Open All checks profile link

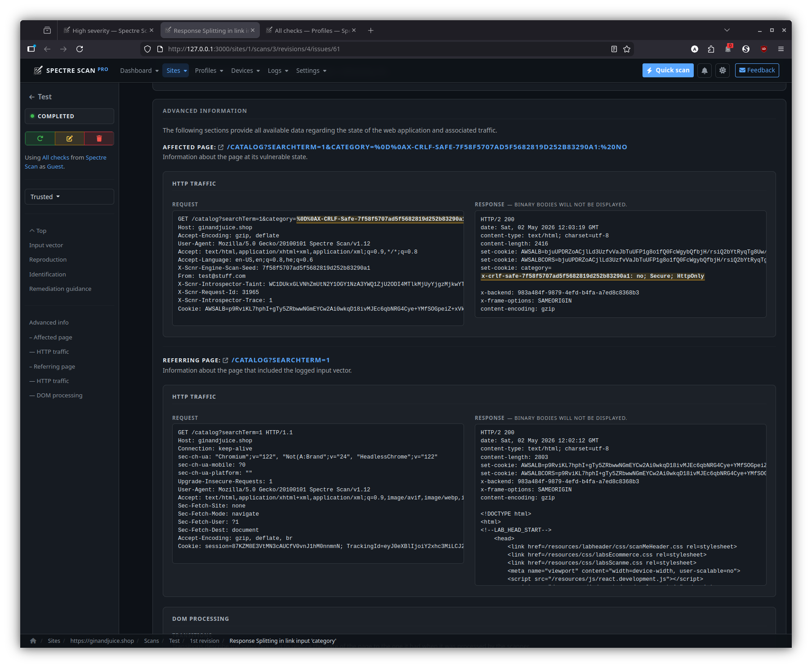click(x=56, y=157)
